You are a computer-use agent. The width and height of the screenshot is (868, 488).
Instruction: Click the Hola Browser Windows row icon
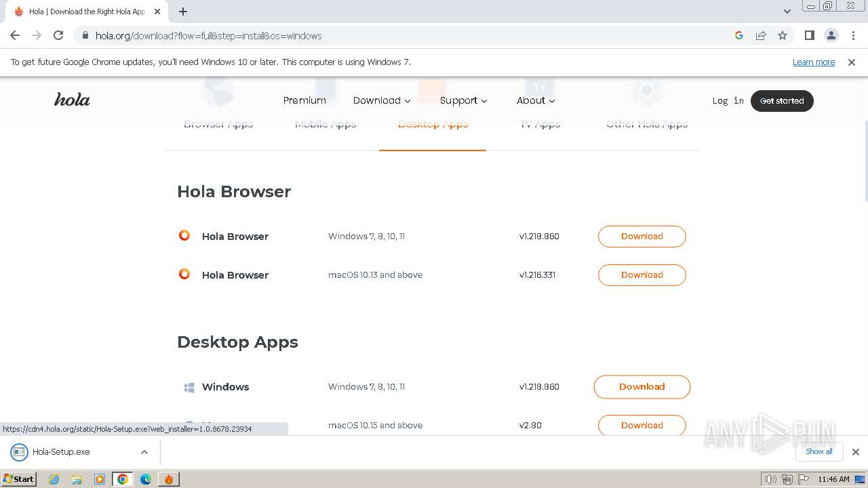tap(184, 236)
